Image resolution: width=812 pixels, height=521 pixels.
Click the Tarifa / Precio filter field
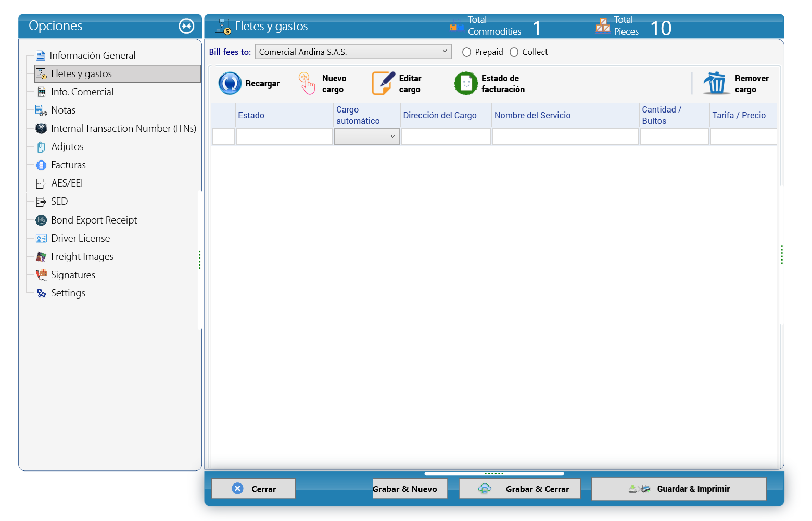click(744, 137)
